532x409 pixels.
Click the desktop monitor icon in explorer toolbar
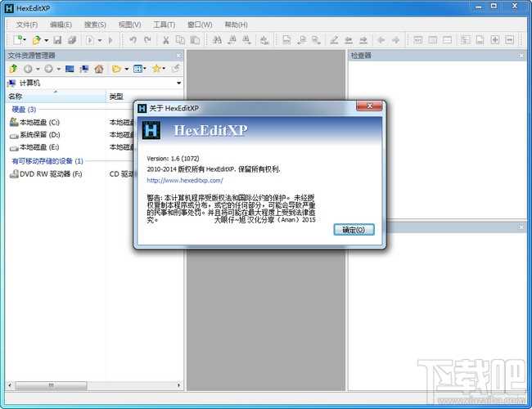click(70, 69)
